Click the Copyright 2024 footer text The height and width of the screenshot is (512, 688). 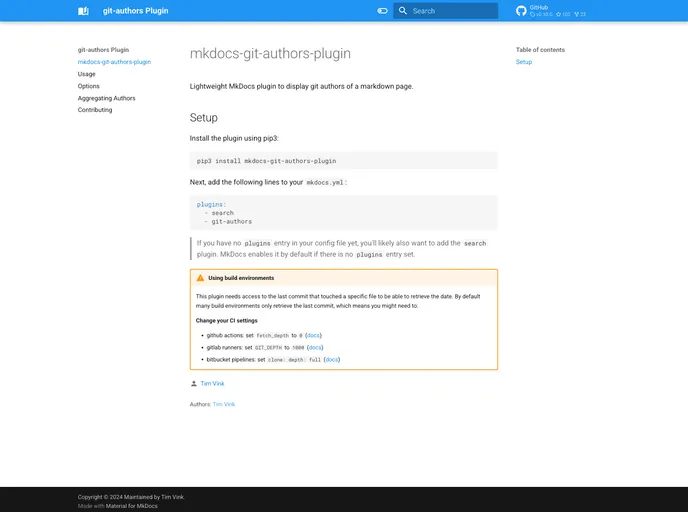pyautogui.click(x=131, y=497)
